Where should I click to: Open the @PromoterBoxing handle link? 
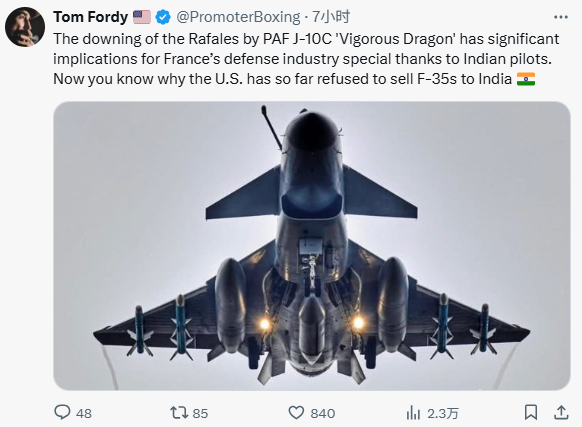point(238,17)
